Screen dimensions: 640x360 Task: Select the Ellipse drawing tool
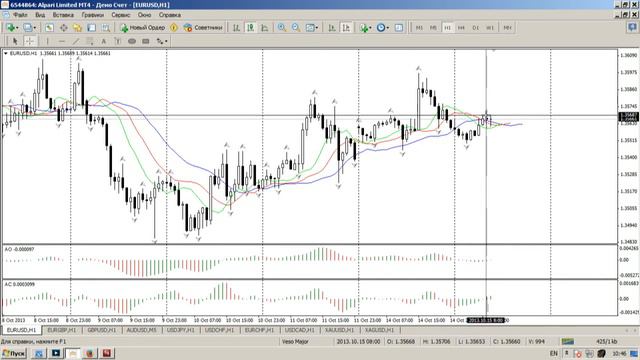click(x=131, y=41)
